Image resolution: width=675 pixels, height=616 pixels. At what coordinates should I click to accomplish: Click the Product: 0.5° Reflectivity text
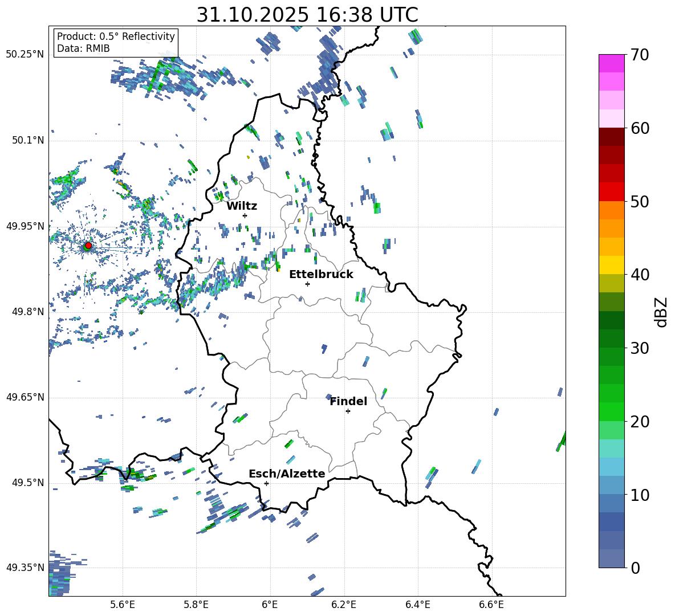[x=116, y=36]
